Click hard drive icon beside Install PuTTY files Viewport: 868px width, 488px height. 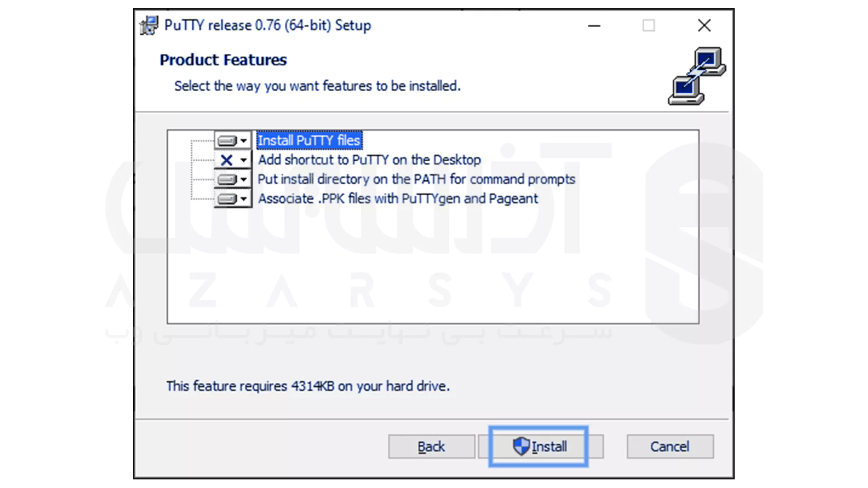tap(227, 141)
